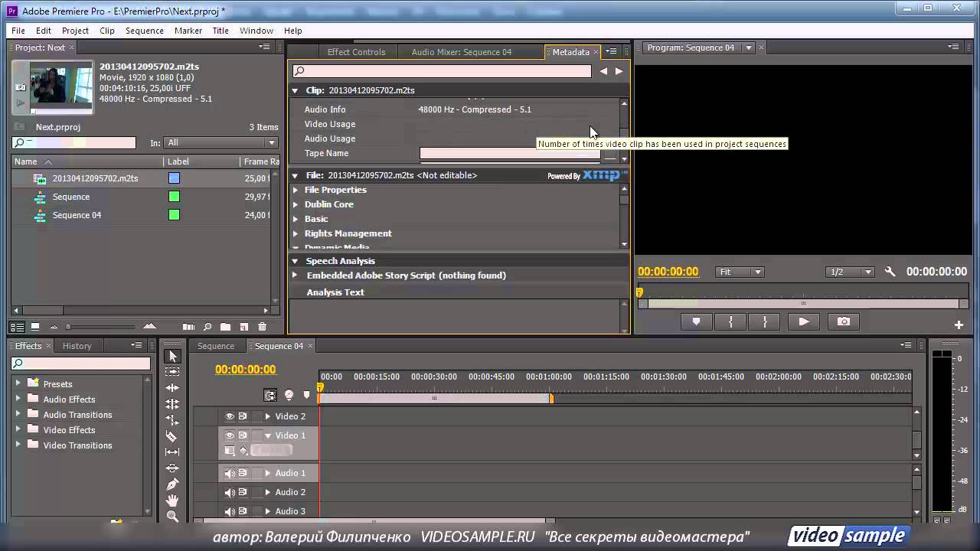
Task: Switch to Effect Controls tab
Action: click(x=356, y=52)
